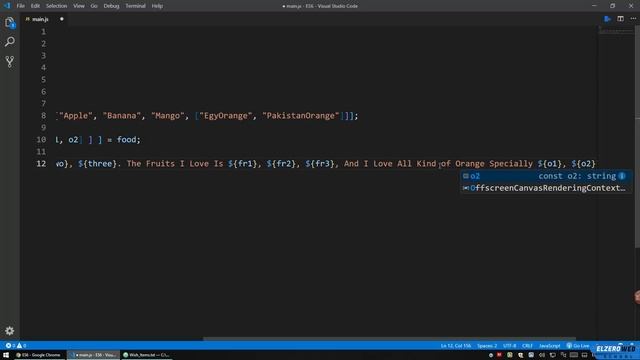Open the View menu
This screenshot has height=360, width=640.
point(79,6)
